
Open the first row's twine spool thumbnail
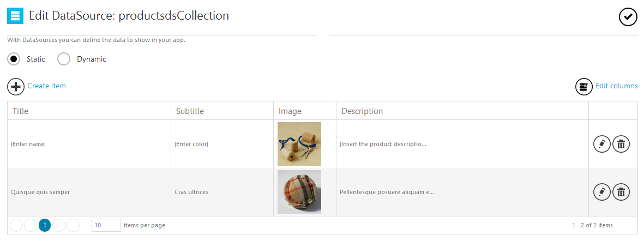click(x=299, y=144)
